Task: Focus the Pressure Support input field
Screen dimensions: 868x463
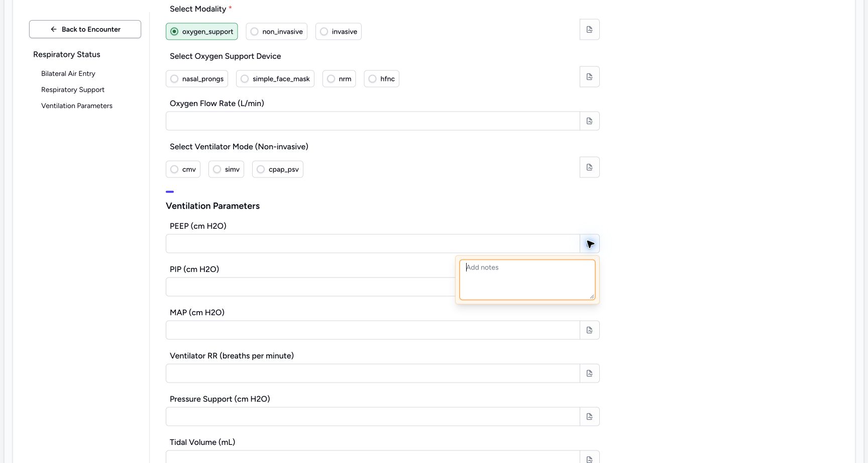Action: pos(373,417)
